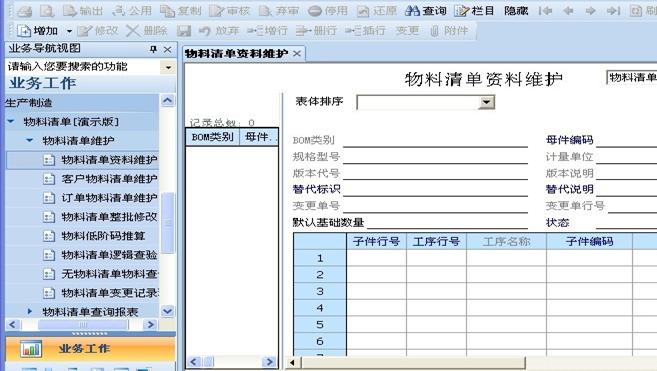
Task: Open the 增加 dropdown arrow
Action: 69,31
